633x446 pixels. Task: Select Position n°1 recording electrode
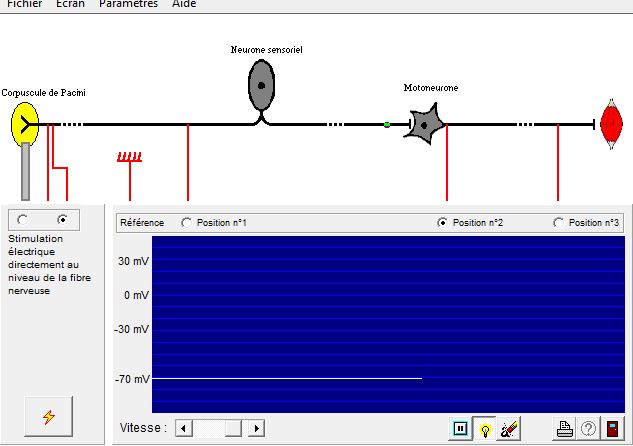(214, 223)
